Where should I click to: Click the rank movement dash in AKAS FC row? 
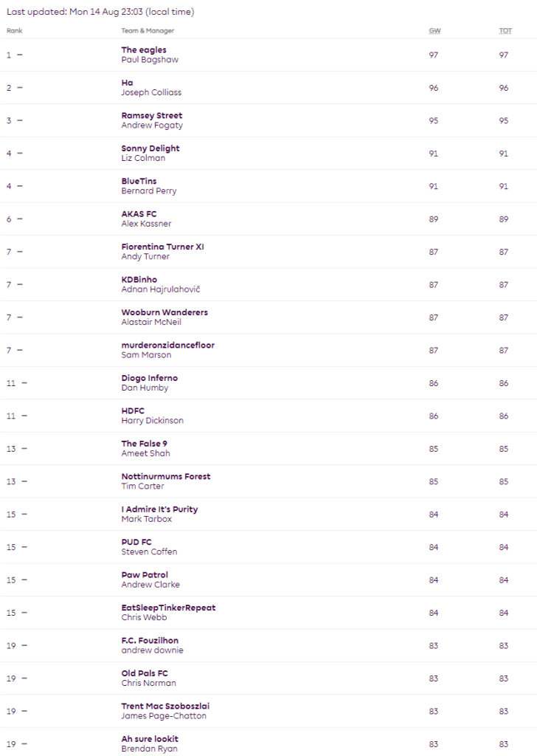point(20,219)
